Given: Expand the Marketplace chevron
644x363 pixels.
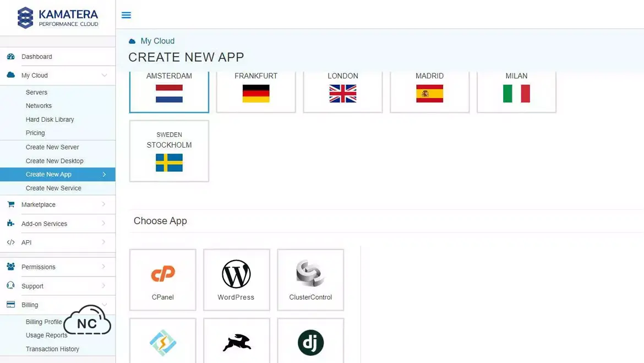Looking at the screenshot, I should [103, 204].
